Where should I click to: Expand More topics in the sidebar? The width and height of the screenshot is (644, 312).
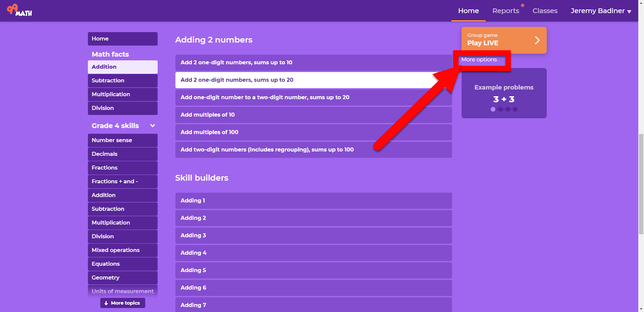(123, 303)
